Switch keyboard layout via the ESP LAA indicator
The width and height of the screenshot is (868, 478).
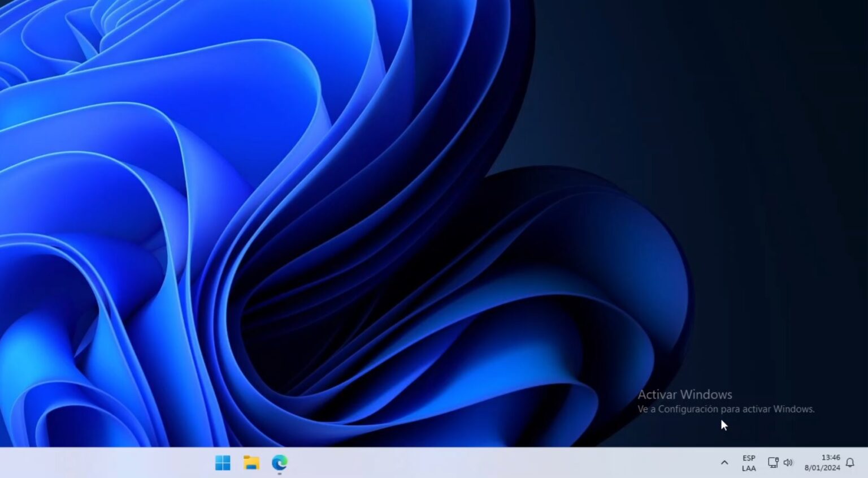click(748, 463)
